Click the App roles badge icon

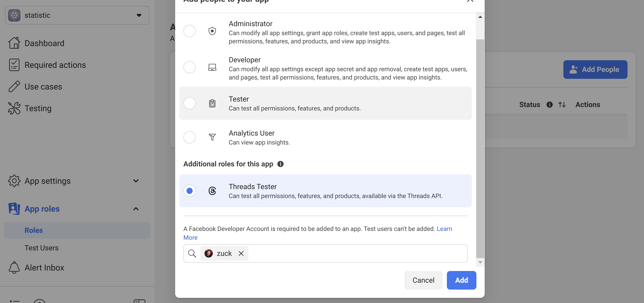coord(14,209)
